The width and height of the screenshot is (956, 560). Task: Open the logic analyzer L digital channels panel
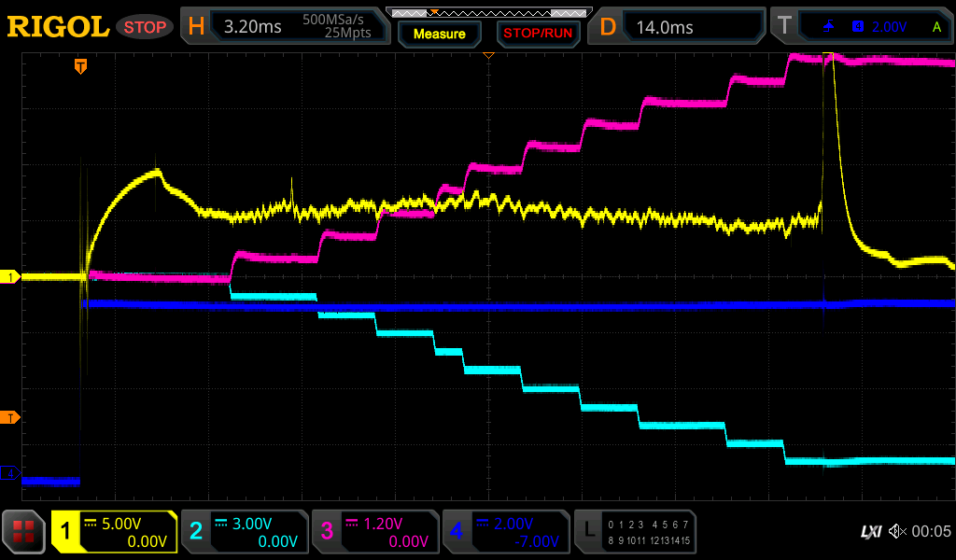coord(635,532)
